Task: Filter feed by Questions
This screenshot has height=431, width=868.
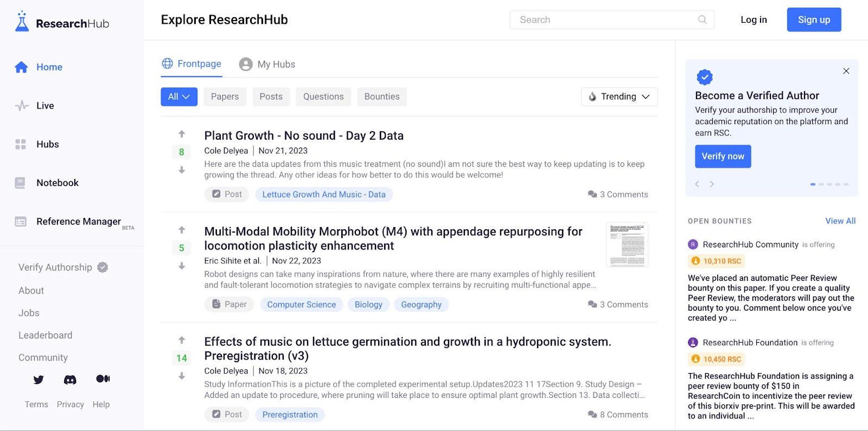Action: pyautogui.click(x=323, y=97)
